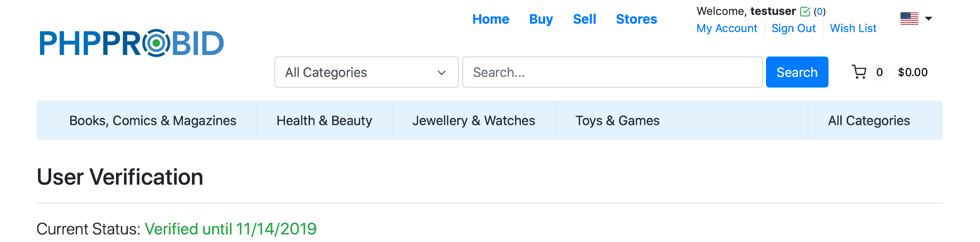This screenshot has width=980, height=242.
Task: Click inside the Search text field
Action: (x=612, y=72)
